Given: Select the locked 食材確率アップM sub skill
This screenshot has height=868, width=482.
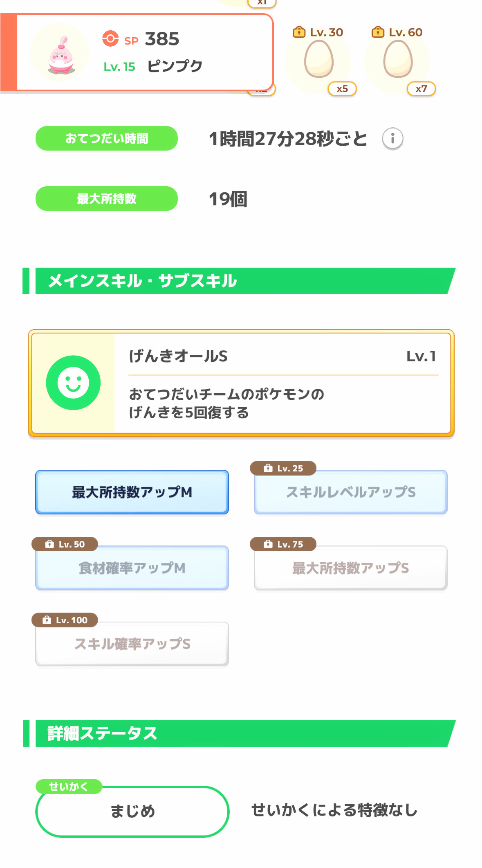Looking at the screenshot, I should pos(132,568).
